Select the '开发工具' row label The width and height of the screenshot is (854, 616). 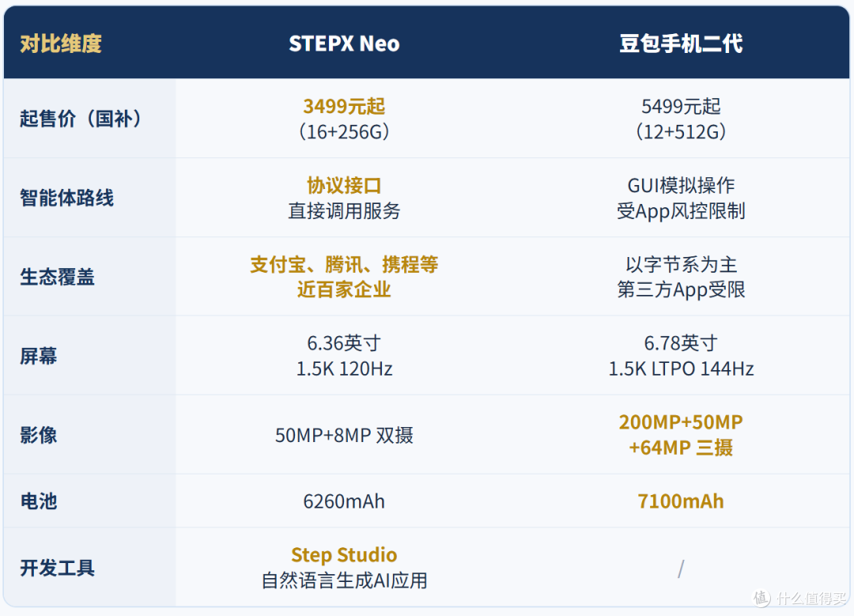tap(57, 568)
